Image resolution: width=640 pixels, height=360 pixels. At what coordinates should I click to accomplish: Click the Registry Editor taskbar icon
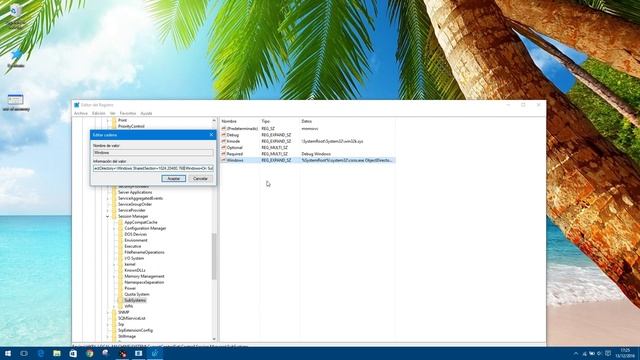coord(155,353)
